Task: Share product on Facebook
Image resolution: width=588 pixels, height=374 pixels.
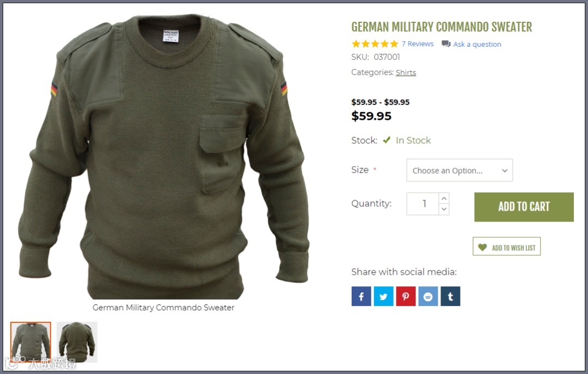Action: pyautogui.click(x=361, y=296)
